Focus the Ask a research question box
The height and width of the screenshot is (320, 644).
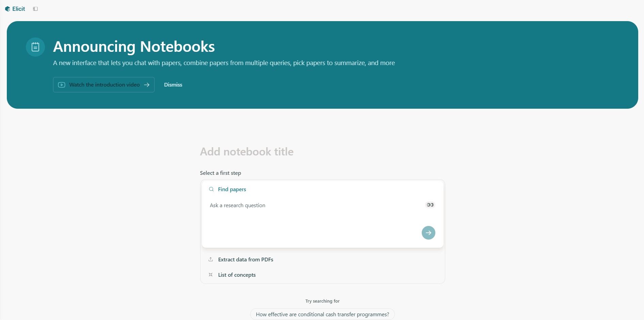(313, 205)
